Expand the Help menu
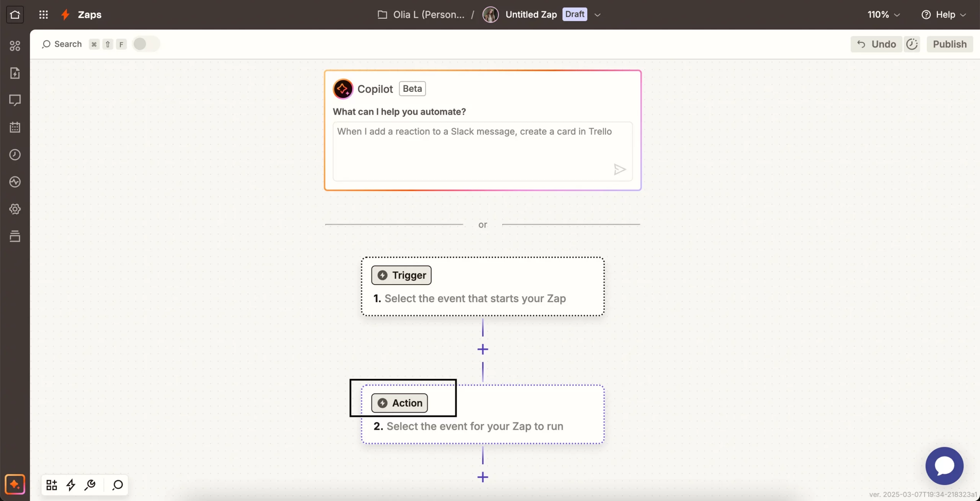The image size is (980, 501). click(943, 15)
